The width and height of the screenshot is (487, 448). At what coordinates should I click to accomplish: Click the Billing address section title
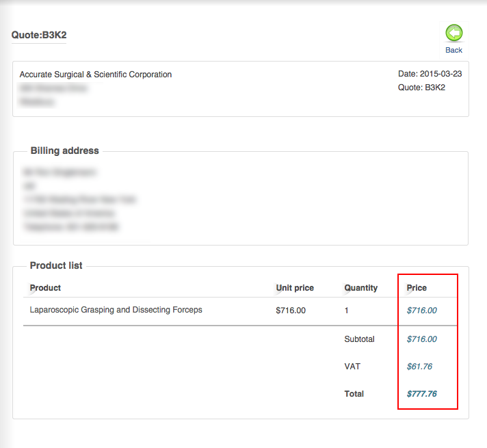coord(65,150)
